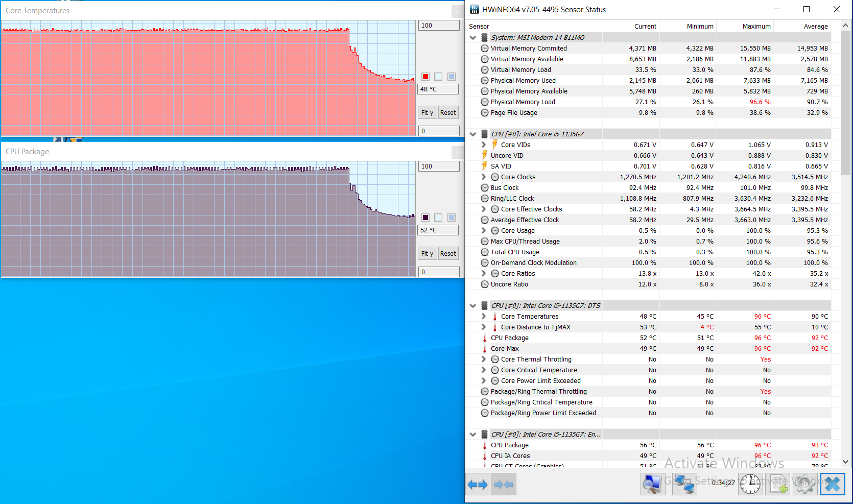Click the blue swatch in Core Temperatures graph
The image size is (853, 504).
[452, 77]
